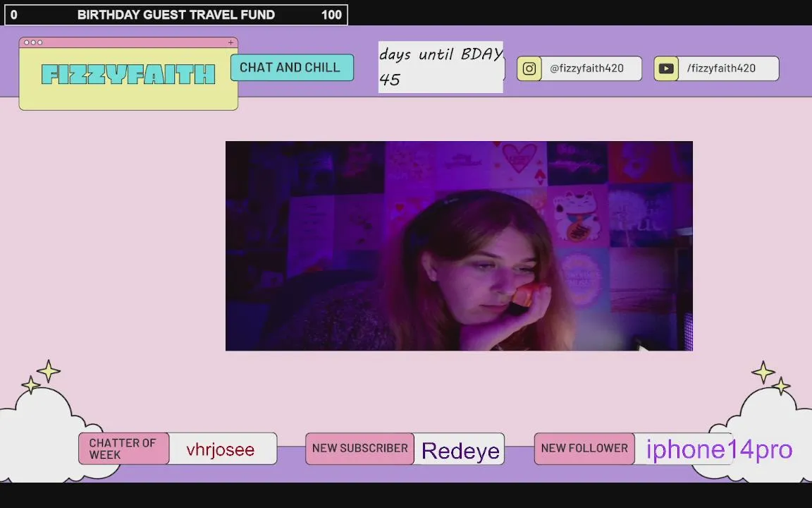Screen dimensions: 812x508
Task: Click the FIZZYFAITH logo text
Action: point(128,75)
